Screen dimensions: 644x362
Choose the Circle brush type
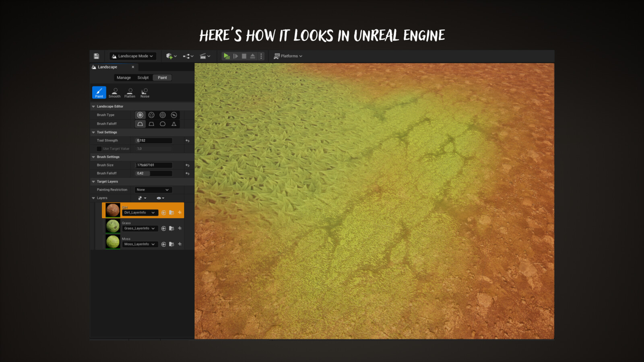(x=140, y=115)
